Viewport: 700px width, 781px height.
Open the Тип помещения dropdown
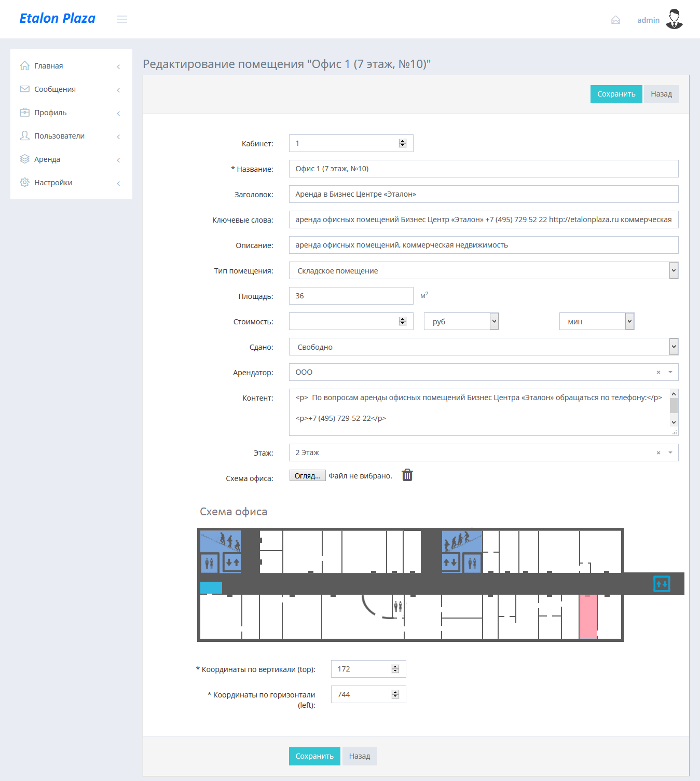pyautogui.click(x=484, y=270)
